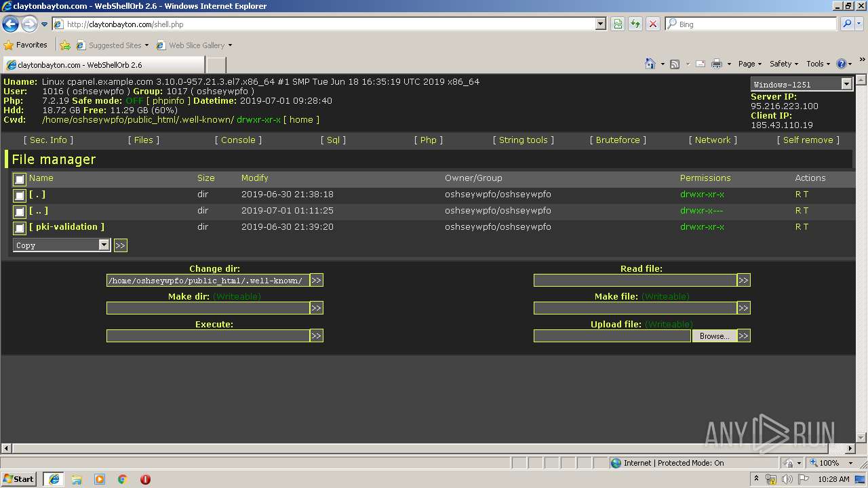
Task: Click the >> button next to Change dir
Action: point(317,280)
